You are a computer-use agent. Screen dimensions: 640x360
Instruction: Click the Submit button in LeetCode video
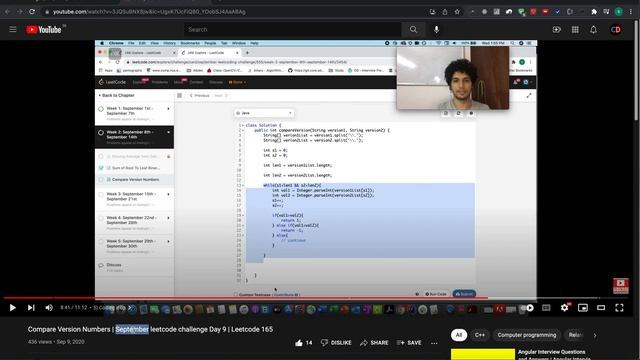[x=464, y=293]
